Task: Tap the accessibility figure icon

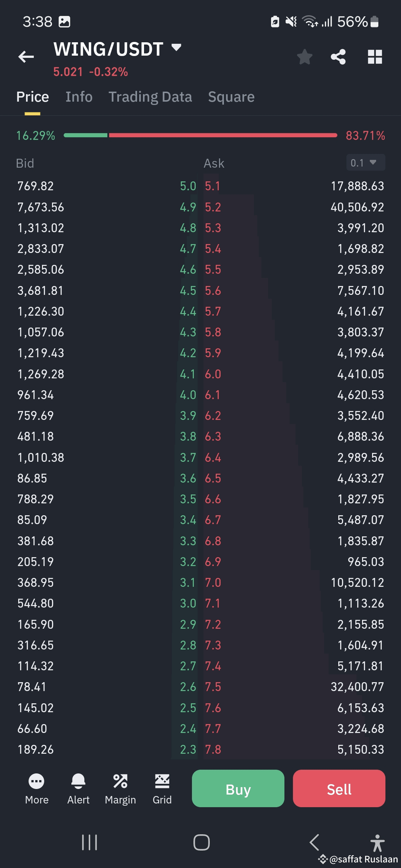Action: 377,843
